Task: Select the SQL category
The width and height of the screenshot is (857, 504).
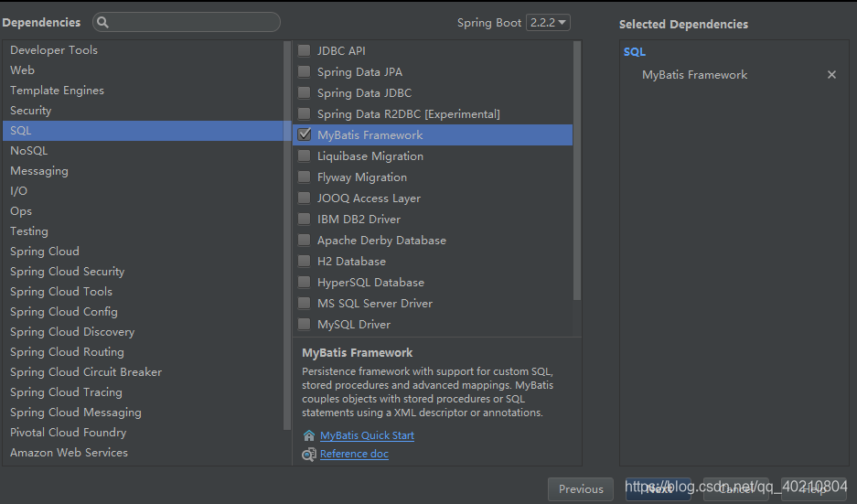Action: click(x=144, y=131)
